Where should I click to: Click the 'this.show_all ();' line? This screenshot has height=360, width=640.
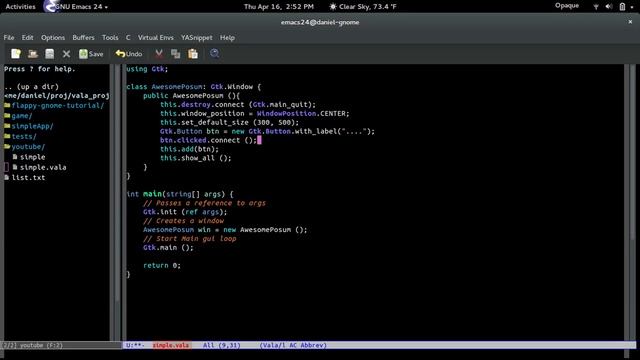(x=196, y=158)
